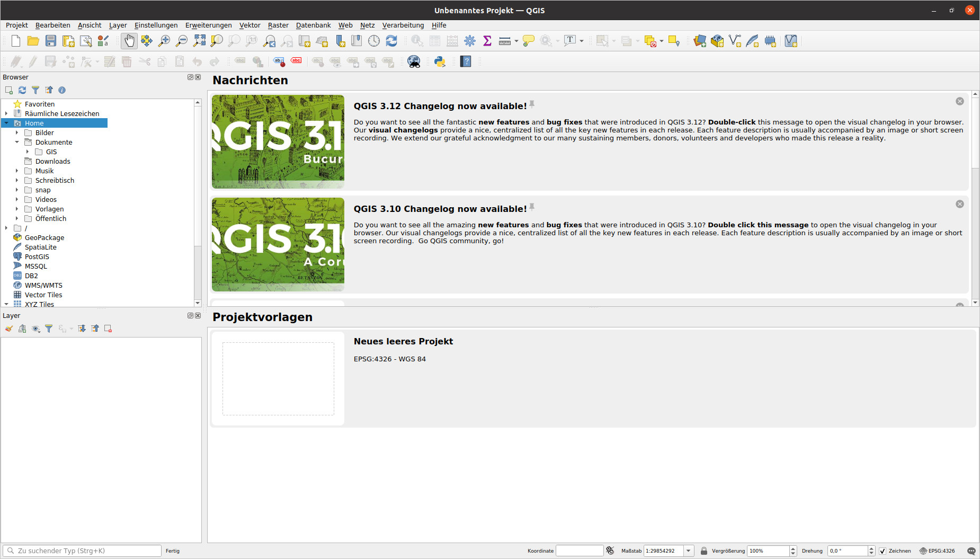Screen dimensions: 980x559
Task: Click the Drehung rotation field
Action: [848, 551]
